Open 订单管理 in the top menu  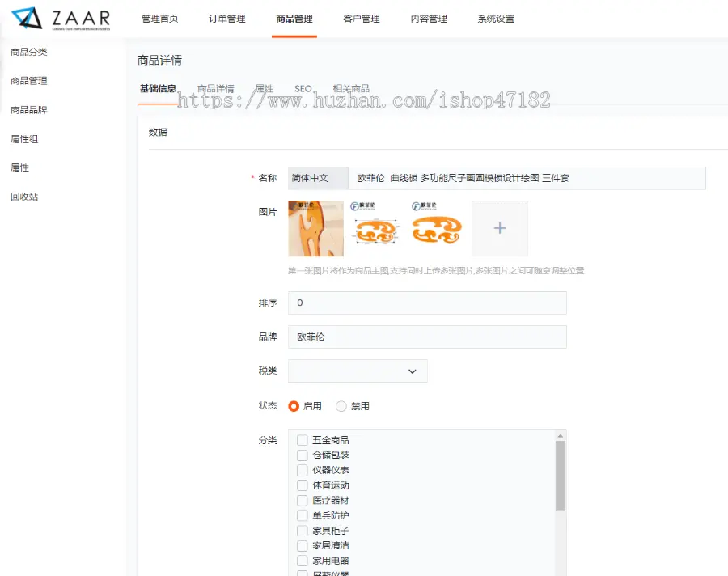(226, 19)
